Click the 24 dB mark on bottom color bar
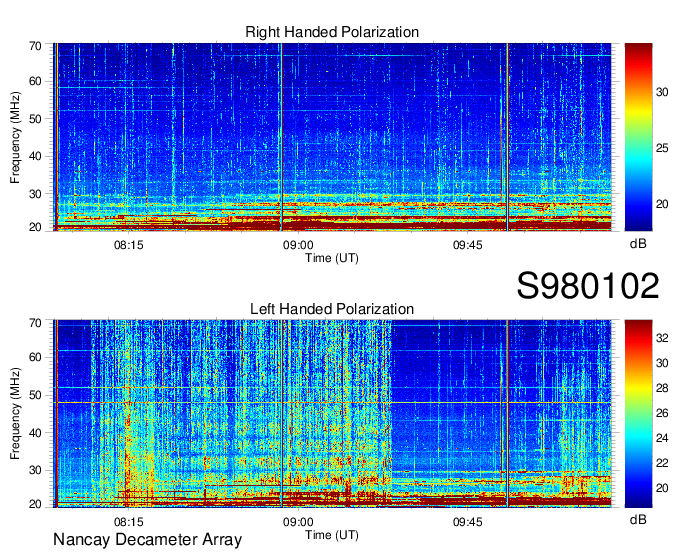This screenshot has width=680, height=552. (x=662, y=438)
